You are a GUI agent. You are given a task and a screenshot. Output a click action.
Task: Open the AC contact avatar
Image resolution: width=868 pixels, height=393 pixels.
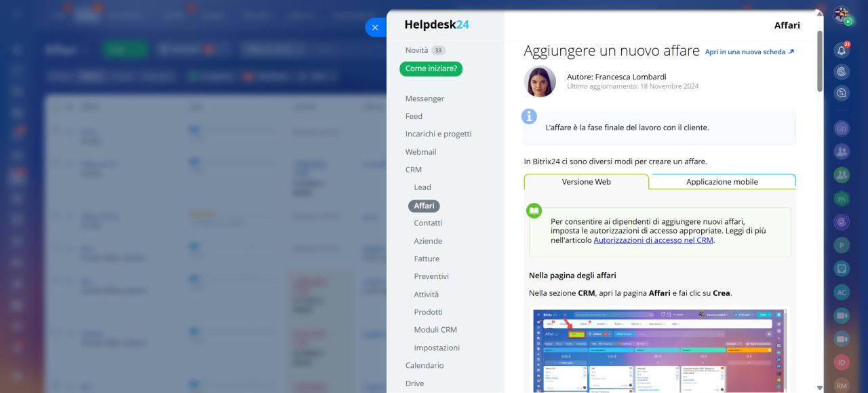click(842, 292)
